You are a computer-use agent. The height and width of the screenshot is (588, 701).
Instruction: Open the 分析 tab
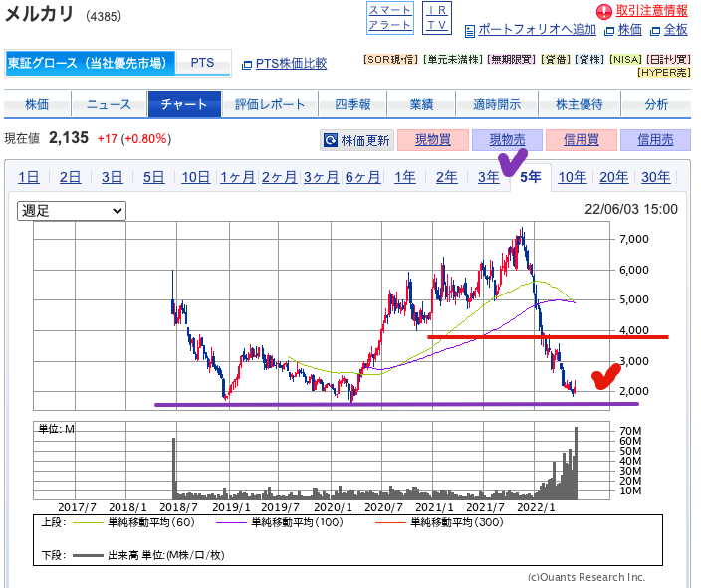[x=656, y=104]
